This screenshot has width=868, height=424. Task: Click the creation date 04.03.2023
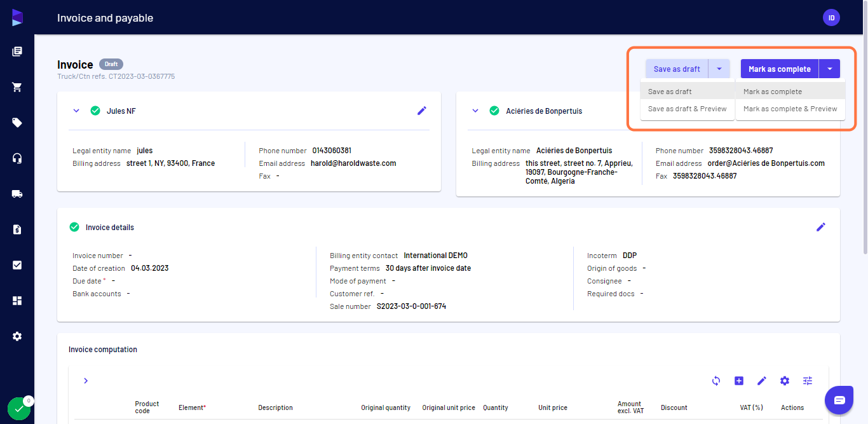(x=149, y=268)
